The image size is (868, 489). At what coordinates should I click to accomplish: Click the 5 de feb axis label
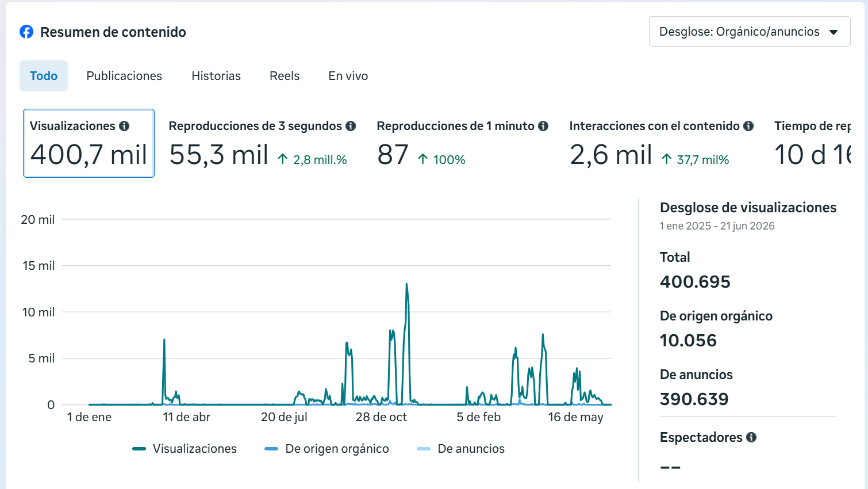coord(479,417)
